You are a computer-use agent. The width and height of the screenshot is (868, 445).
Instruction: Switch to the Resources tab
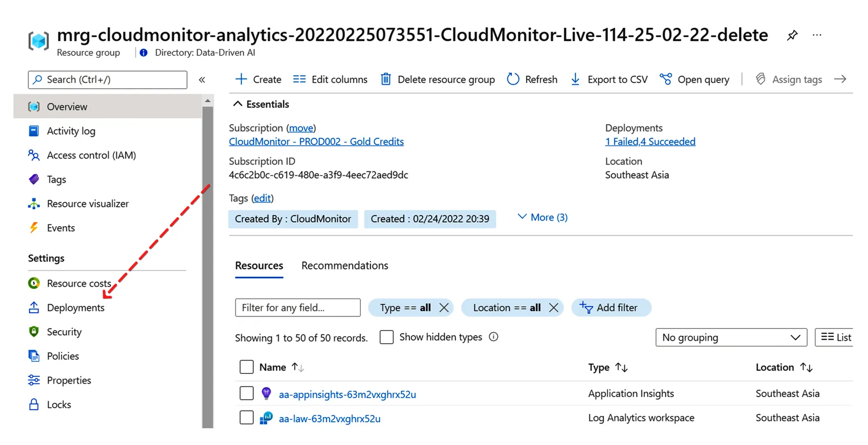pos(259,266)
